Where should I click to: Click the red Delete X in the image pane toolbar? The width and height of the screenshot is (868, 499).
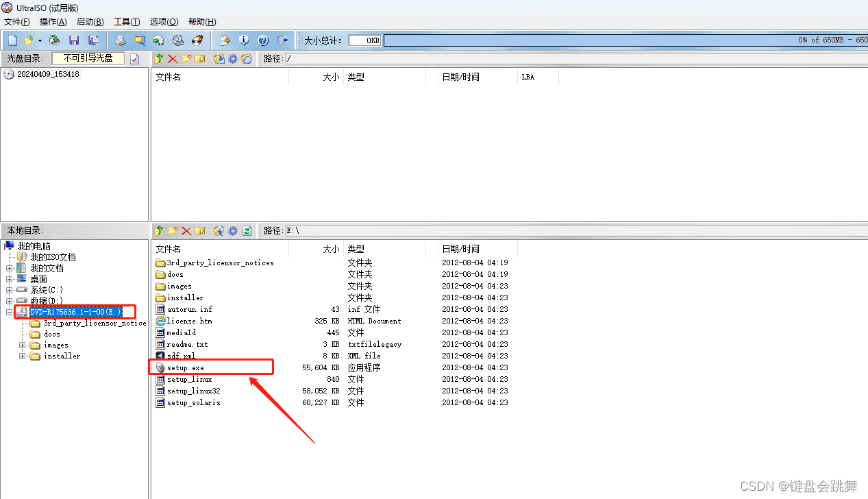173,59
